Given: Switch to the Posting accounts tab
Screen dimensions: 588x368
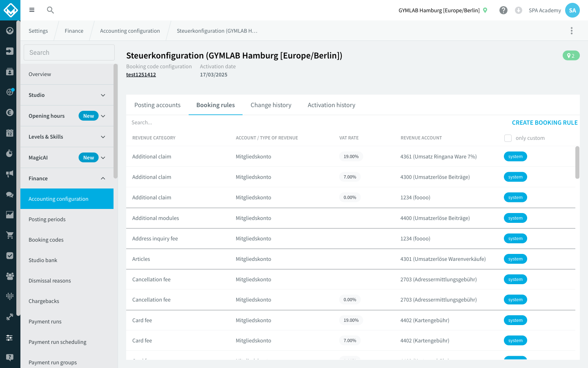Looking at the screenshot, I should (x=157, y=105).
